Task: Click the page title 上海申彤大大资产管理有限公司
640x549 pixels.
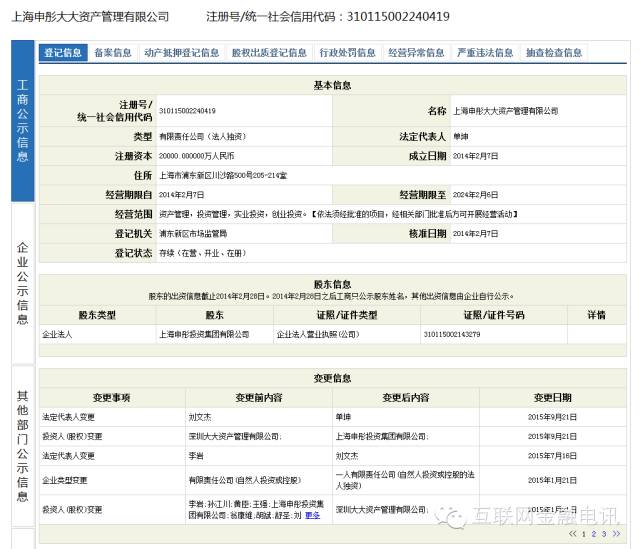Action: pos(90,17)
